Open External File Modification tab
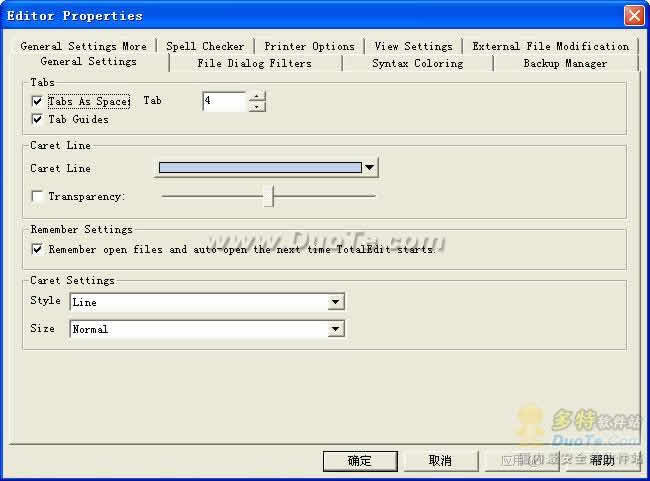 [x=551, y=46]
